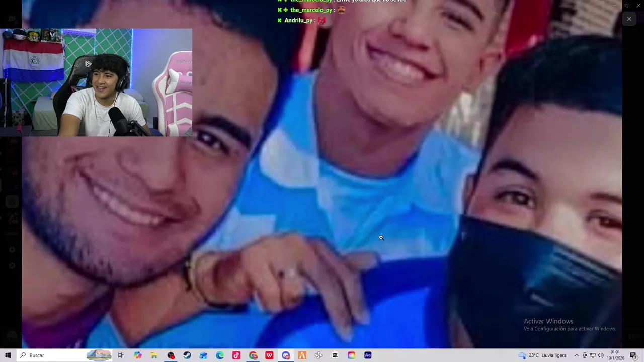This screenshot has width=644, height=362.
Task: Show hidden system tray icons chevron
Action: (577, 355)
